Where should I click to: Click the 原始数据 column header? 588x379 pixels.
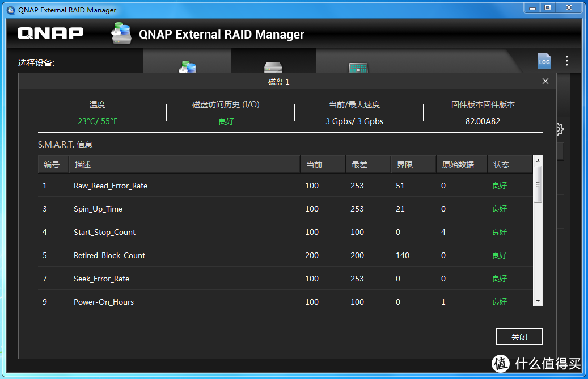point(462,165)
